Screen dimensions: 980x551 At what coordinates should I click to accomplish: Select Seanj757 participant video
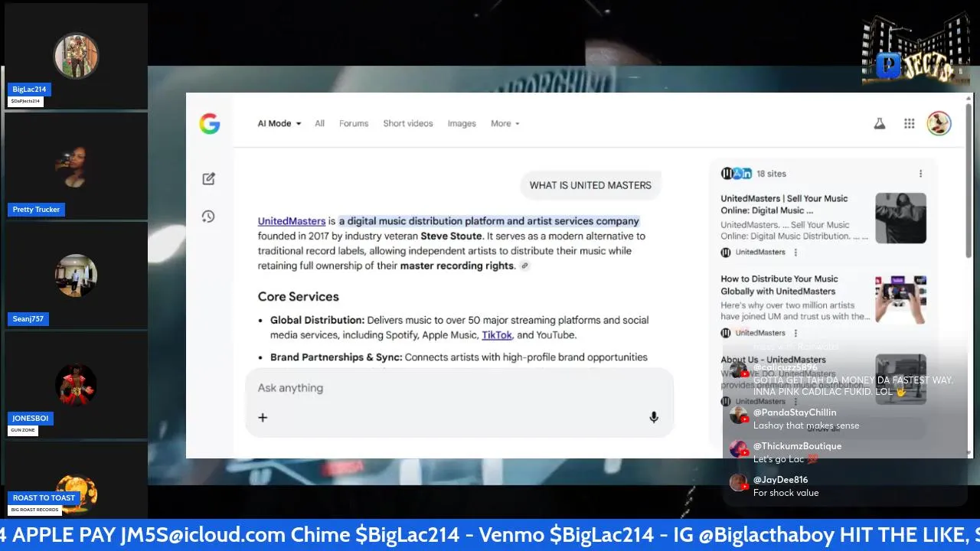(x=76, y=275)
